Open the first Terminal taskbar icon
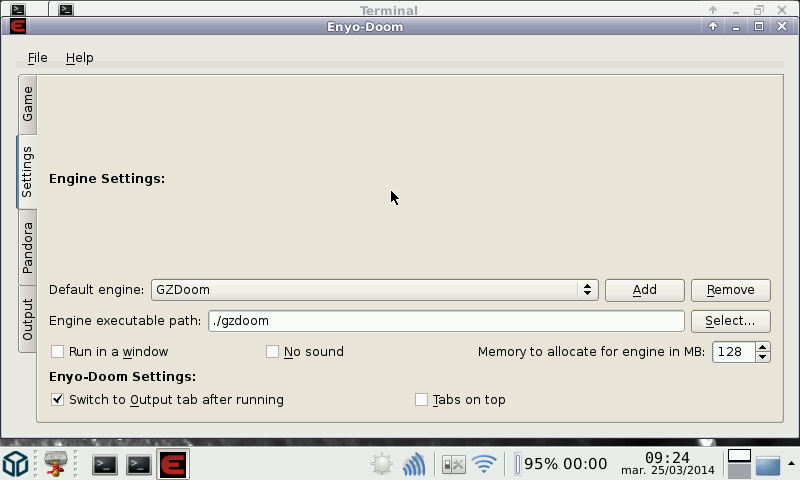Image resolution: width=800 pixels, height=480 pixels. pos(105,464)
